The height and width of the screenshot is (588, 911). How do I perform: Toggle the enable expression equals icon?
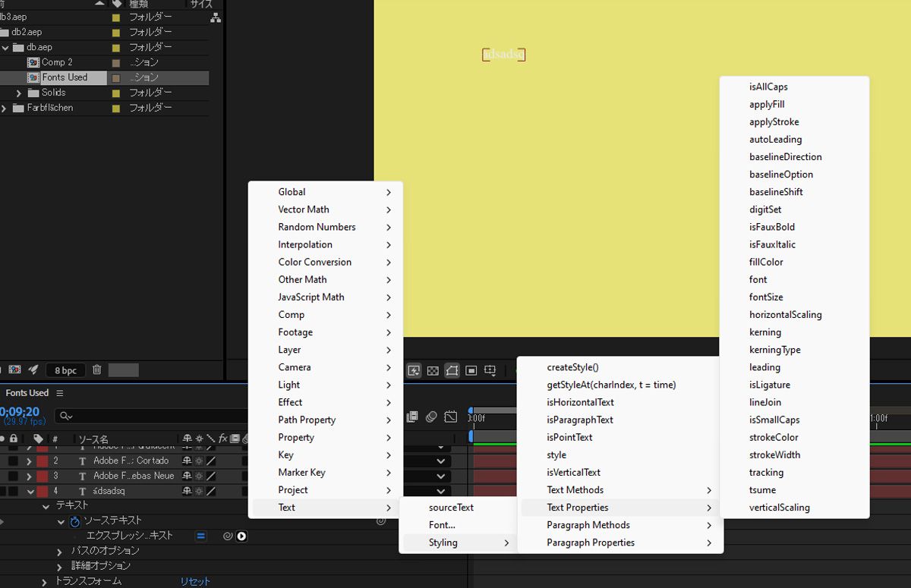point(201,536)
